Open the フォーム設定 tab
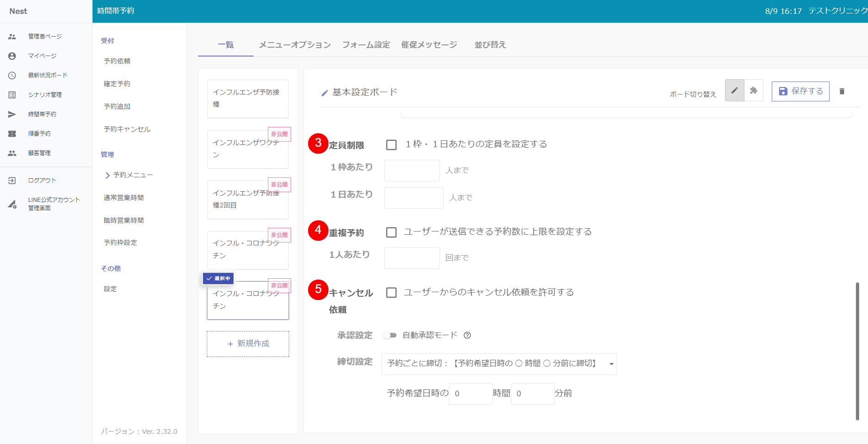Screen dimensions: 868x444 [366, 45]
